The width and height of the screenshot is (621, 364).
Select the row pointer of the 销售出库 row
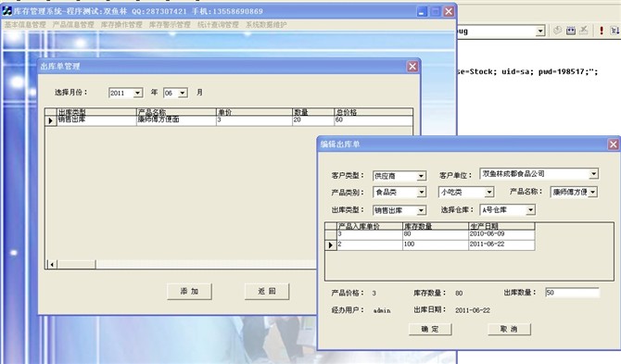[x=50, y=120]
